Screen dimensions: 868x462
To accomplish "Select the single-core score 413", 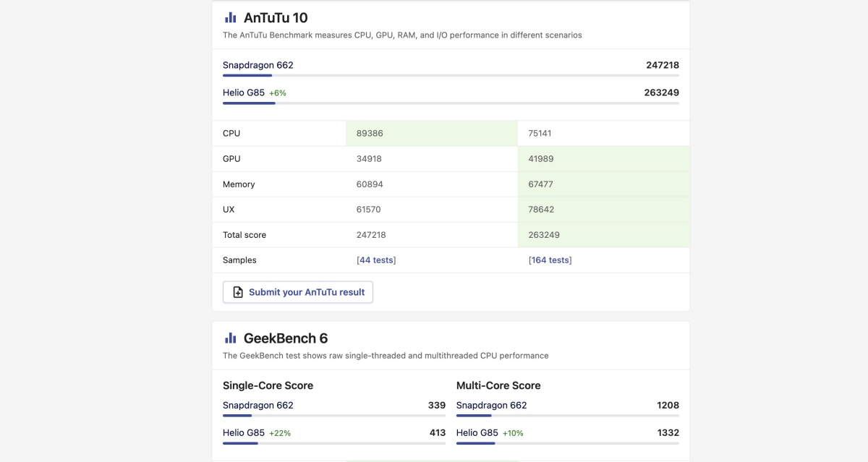I will [x=438, y=433].
